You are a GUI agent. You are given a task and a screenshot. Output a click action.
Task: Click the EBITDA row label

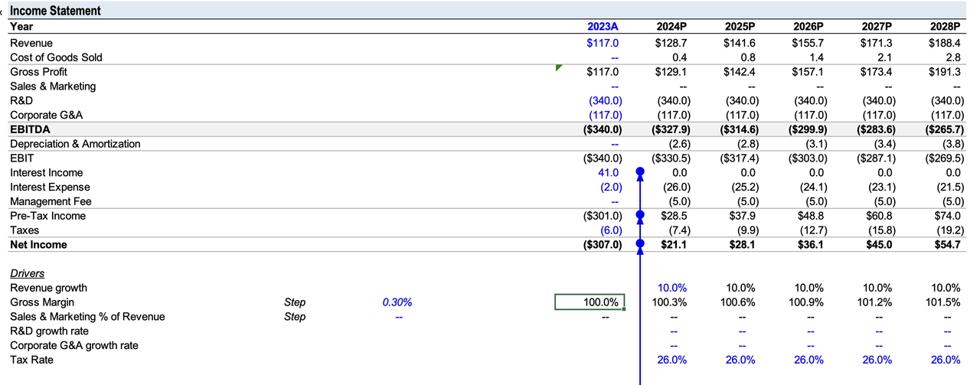(28, 129)
